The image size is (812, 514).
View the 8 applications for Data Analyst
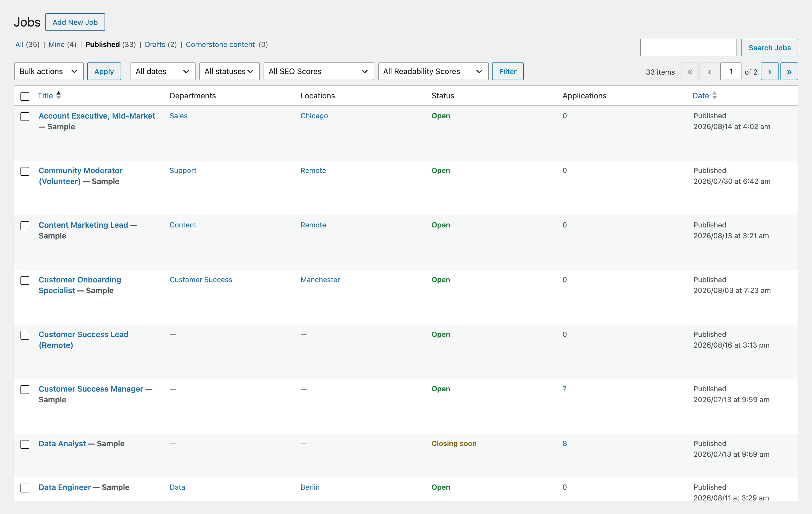(x=564, y=443)
